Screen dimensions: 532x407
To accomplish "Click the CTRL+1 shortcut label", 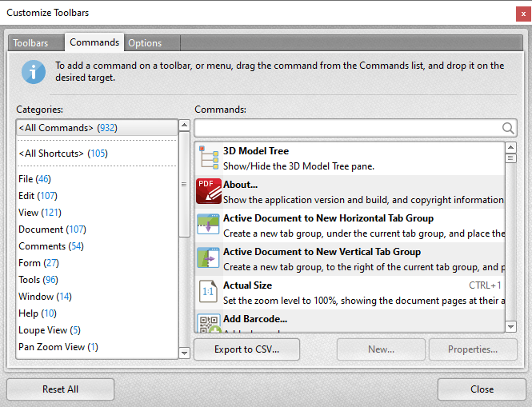I will pyautogui.click(x=485, y=285).
